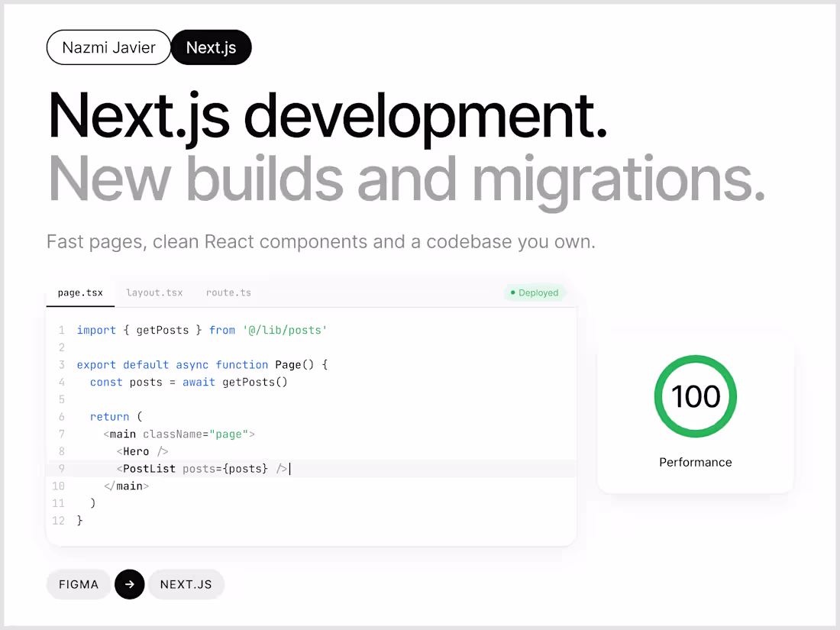Click the Nazmi Javier pill
The height and width of the screenshot is (630, 840).
point(108,47)
